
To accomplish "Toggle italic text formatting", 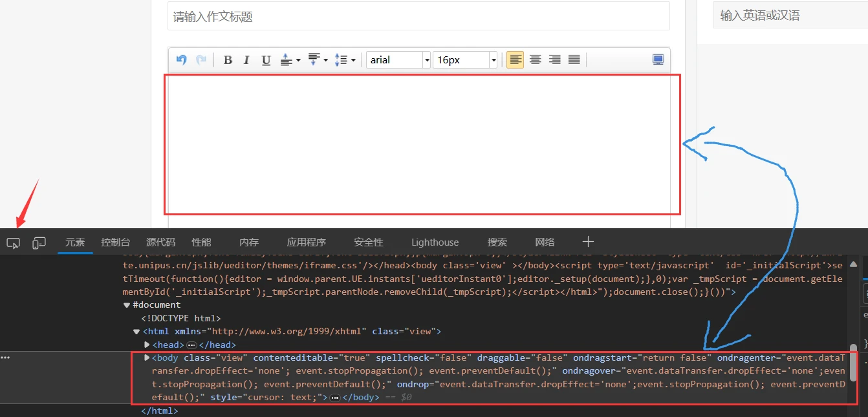I will pyautogui.click(x=246, y=60).
